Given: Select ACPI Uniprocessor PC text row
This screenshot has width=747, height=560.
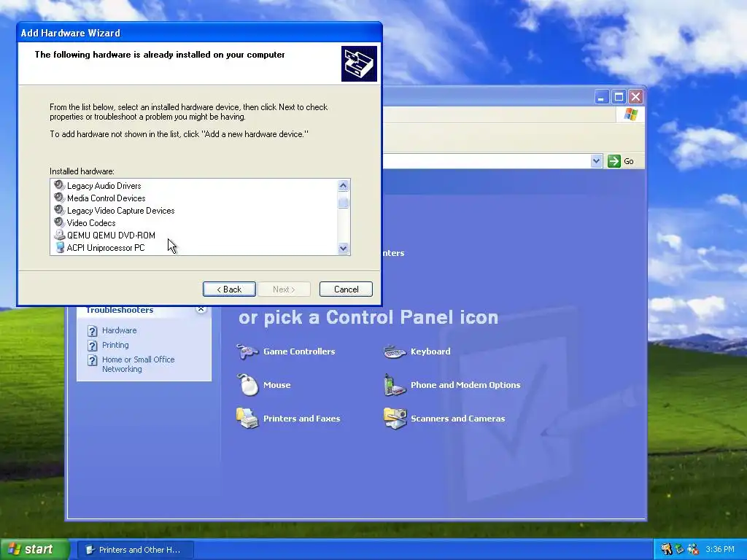Looking at the screenshot, I should (x=106, y=248).
